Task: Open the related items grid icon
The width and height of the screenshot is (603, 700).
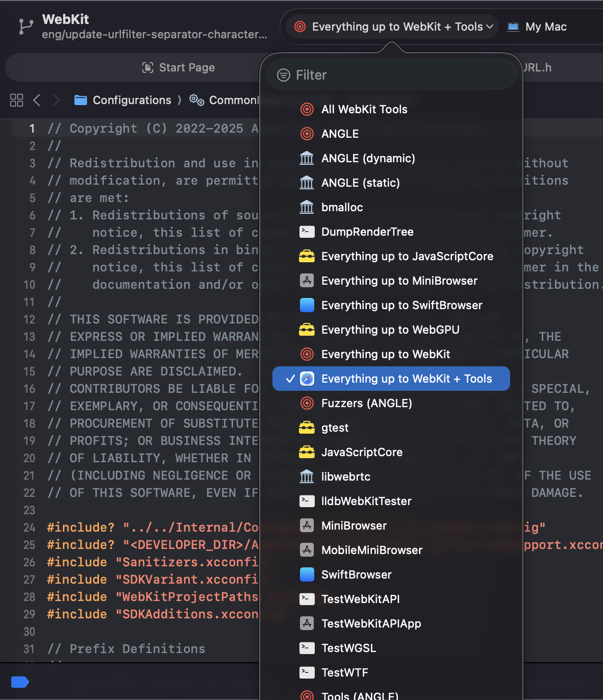Action: pyautogui.click(x=17, y=100)
